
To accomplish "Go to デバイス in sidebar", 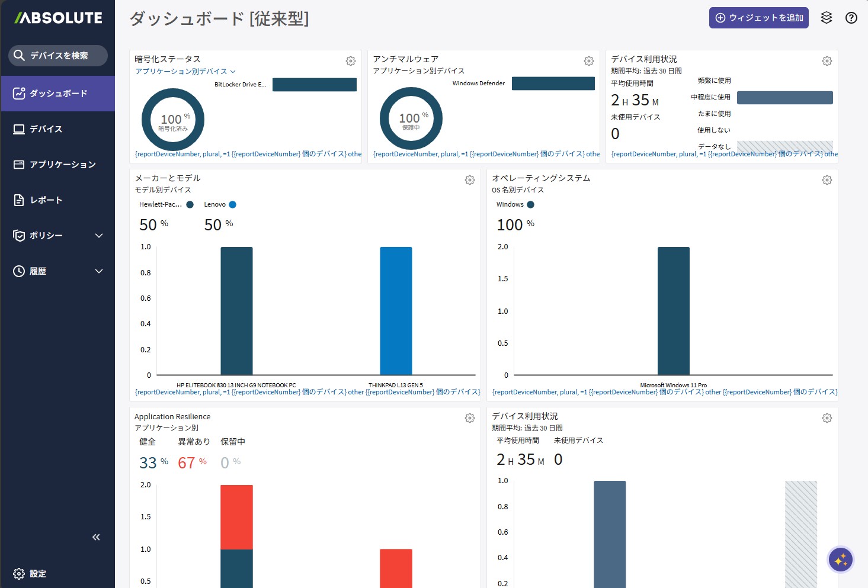I will (46, 129).
